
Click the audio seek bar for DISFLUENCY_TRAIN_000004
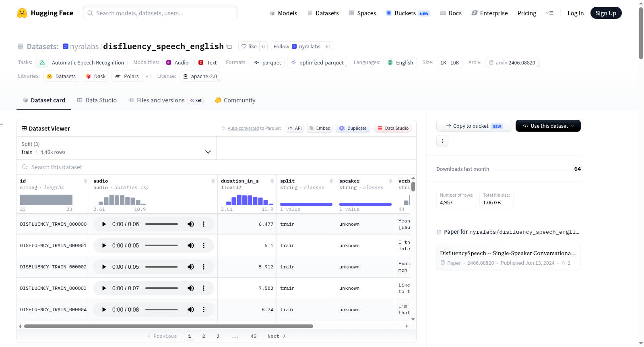pyautogui.click(x=161, y=310)
